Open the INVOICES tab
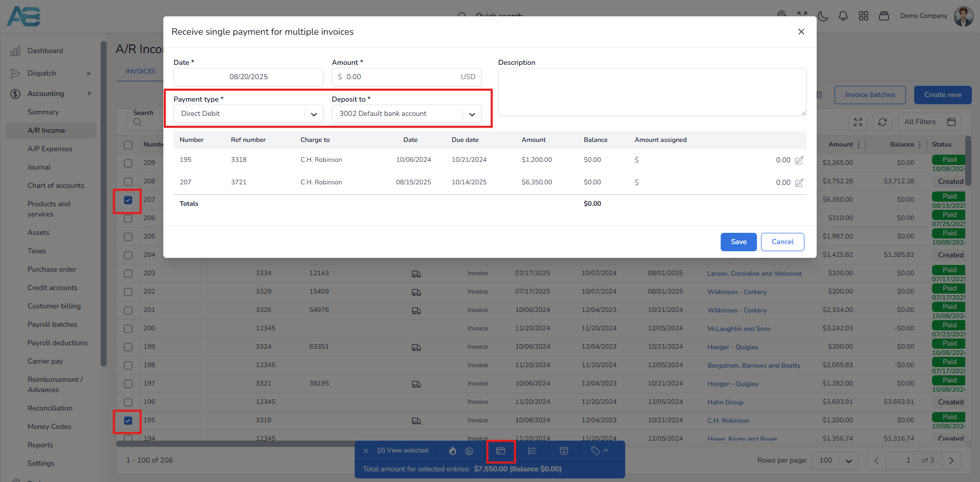Viewport: 980px width, 482px height. 141,71
